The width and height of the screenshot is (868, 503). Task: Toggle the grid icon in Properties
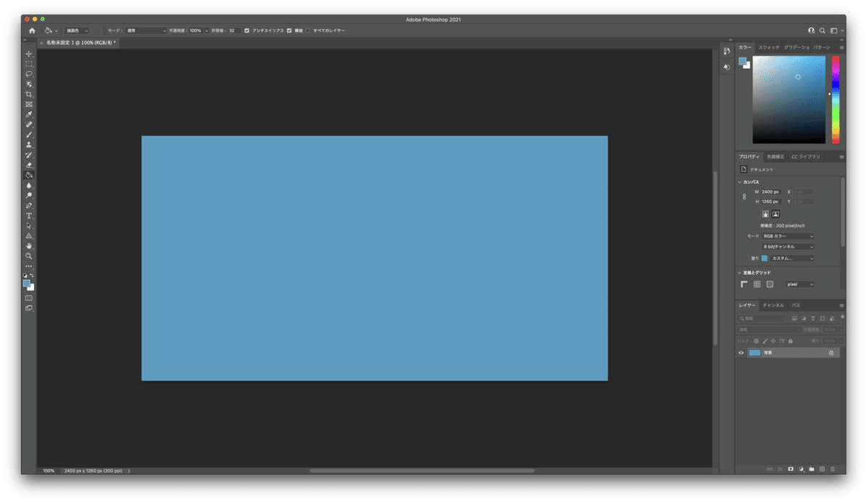[757, 284]
